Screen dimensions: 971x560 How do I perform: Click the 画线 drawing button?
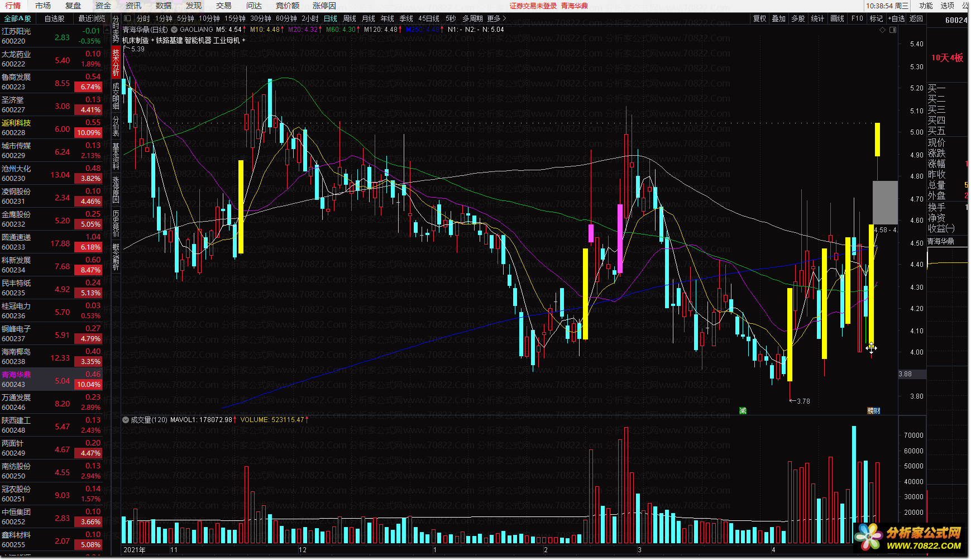click(838, 18)
